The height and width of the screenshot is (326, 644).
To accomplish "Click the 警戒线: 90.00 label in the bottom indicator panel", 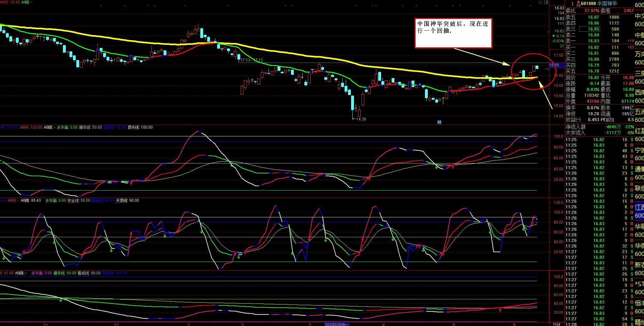I will tap(89, 273).
